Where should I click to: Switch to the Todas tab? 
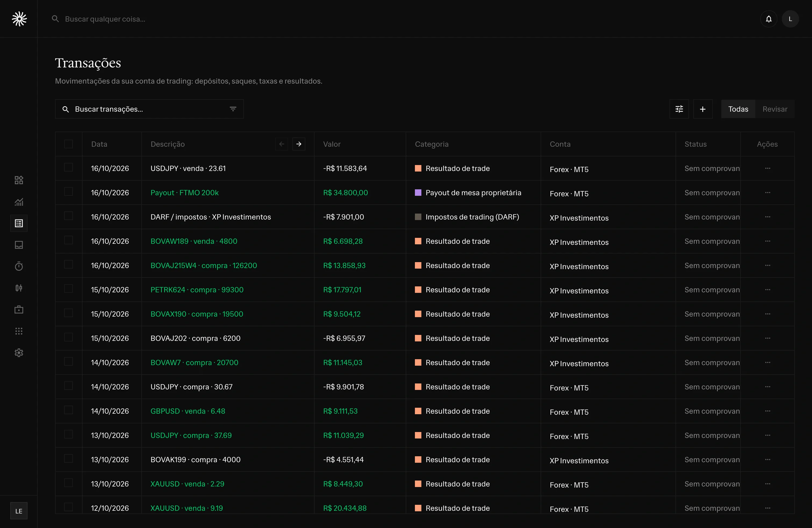[738, 109]
